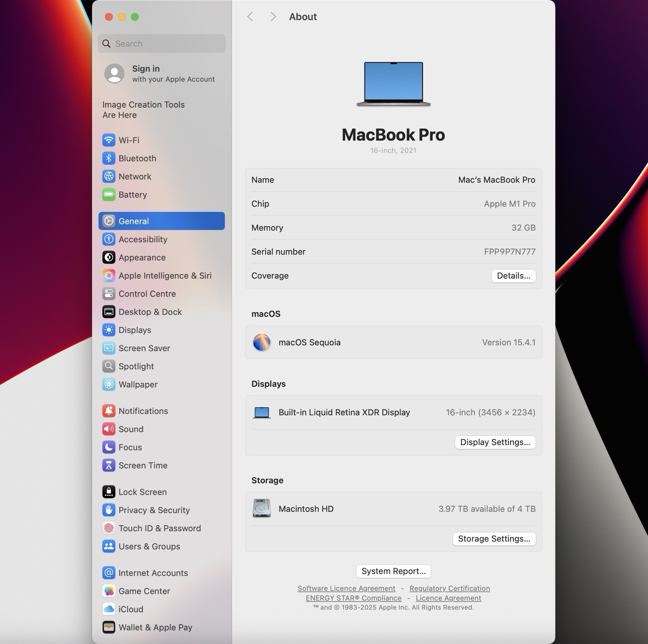Screen dimensions: 648x644
Task: Click the Apple M1 Pro chip value
Action: pyautogui.click(x=509, y=204)
